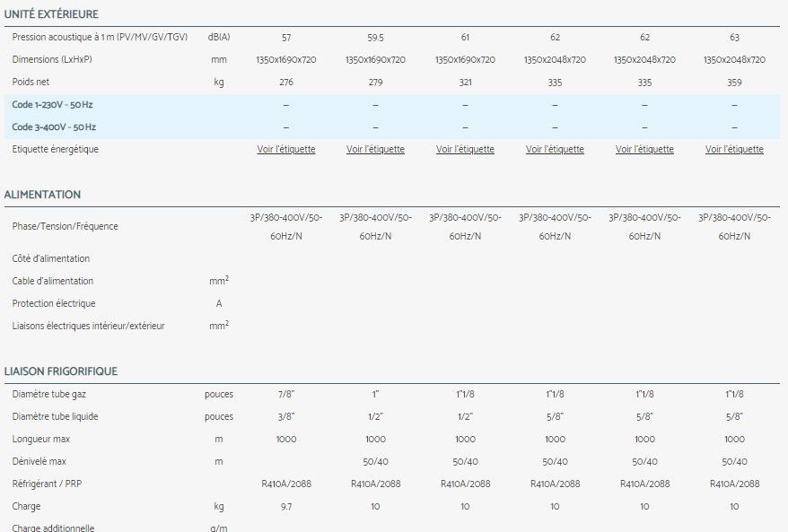The height and width of the screenshot is (532, 788).
Task: Click the fifth 'Voir l'étiquette' energy label link
Action: (644, 150)
